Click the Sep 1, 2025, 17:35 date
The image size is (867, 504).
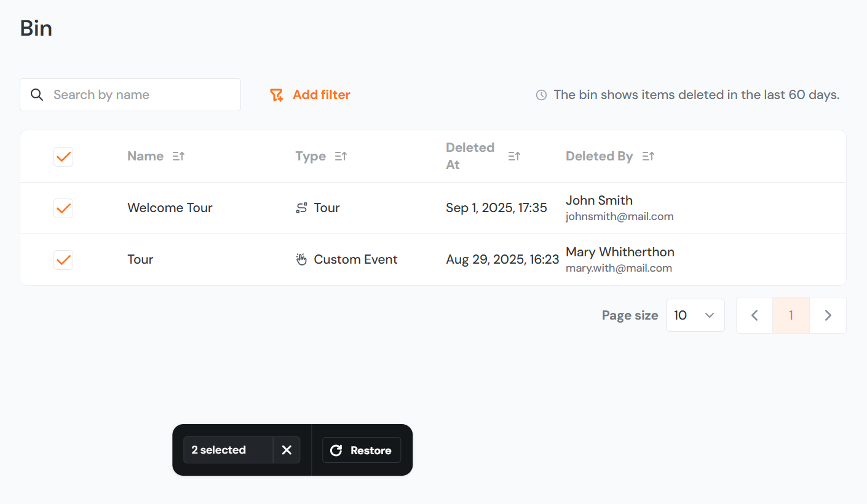(496, 208)
